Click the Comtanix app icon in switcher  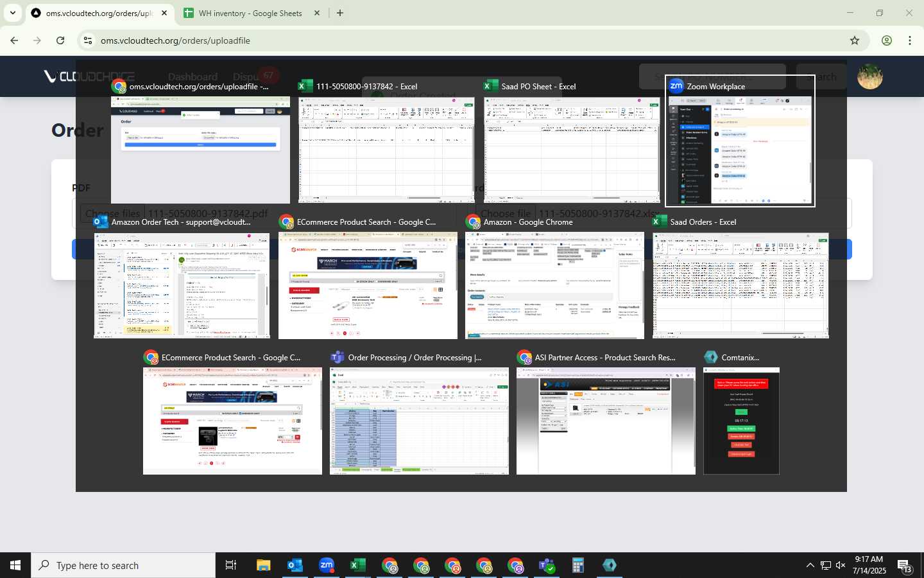[x=711, y=357]
